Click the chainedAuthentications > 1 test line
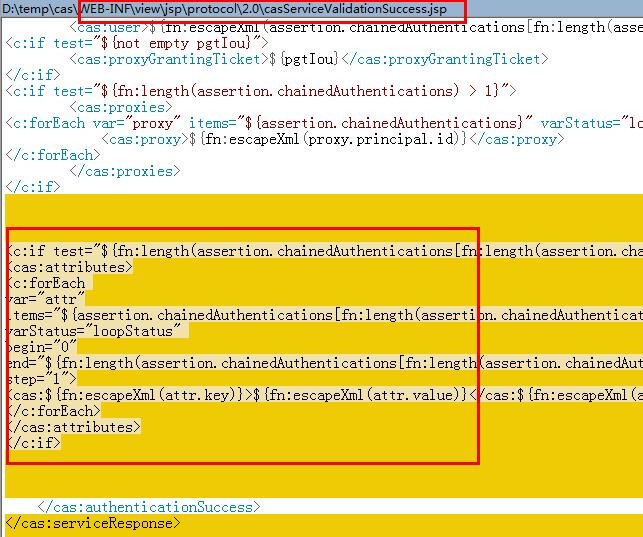 (x=261, y=91)
